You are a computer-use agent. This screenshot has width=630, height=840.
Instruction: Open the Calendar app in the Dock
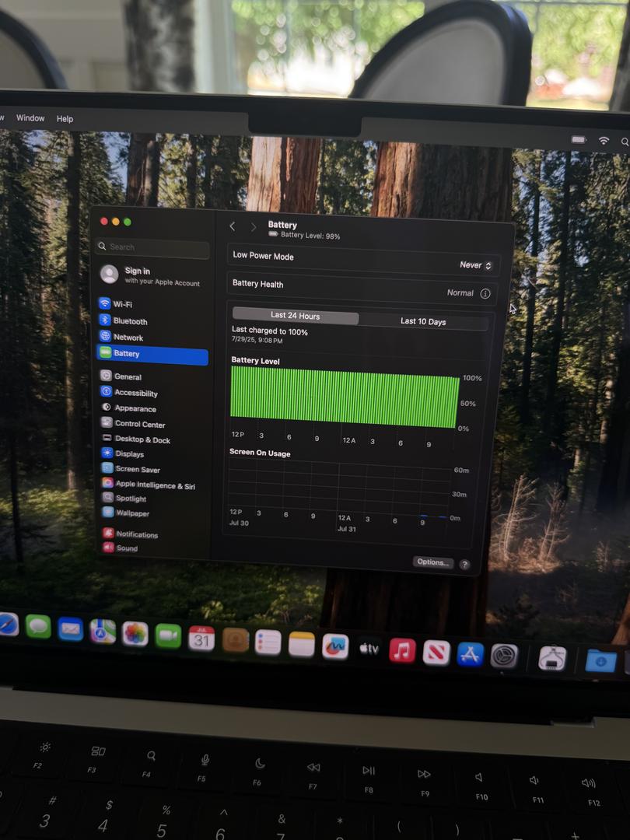201,638
